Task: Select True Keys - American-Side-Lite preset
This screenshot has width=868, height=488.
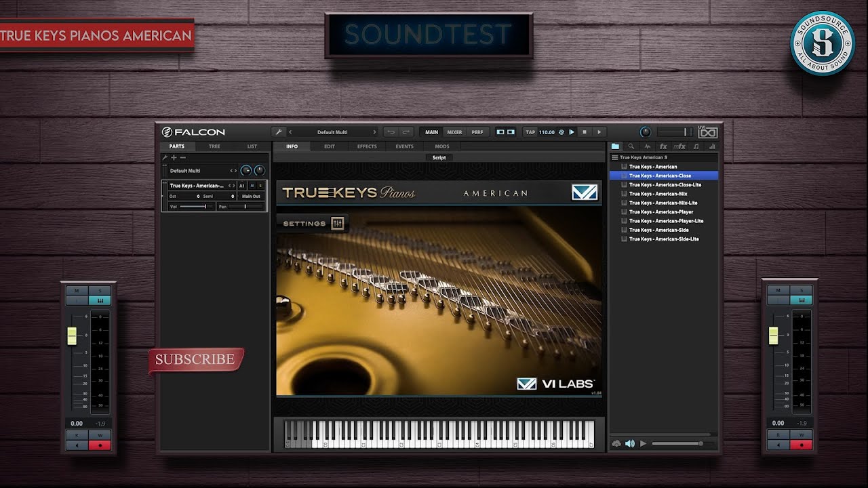Action: [x=664, y=239]
